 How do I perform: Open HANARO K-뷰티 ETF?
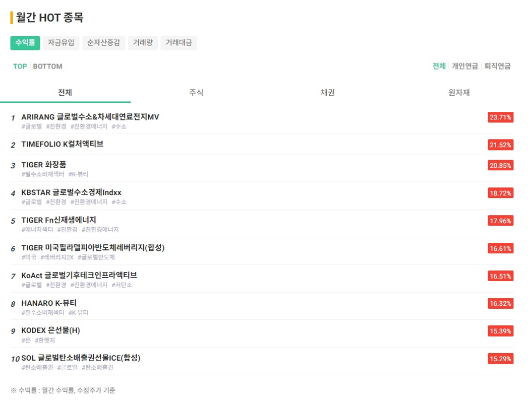(x=49, y=303)
